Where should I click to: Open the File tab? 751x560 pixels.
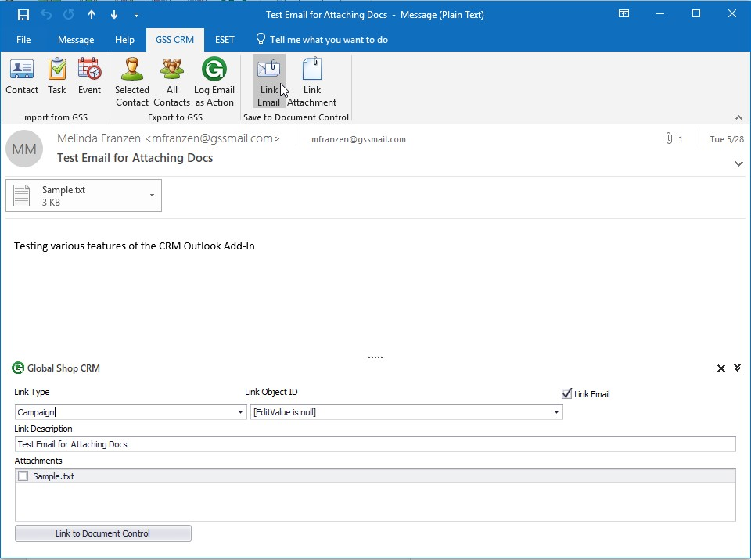pyautogui.click(x=23, y=40)
